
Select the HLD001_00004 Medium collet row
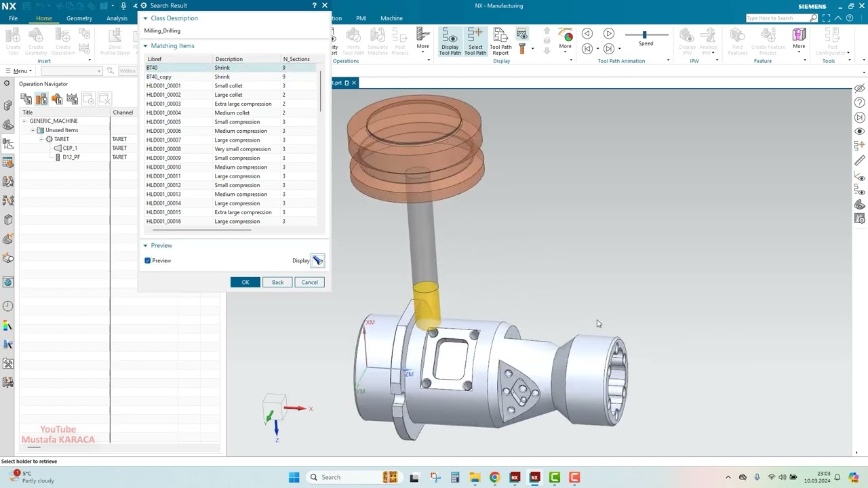[x=231, y=113]
